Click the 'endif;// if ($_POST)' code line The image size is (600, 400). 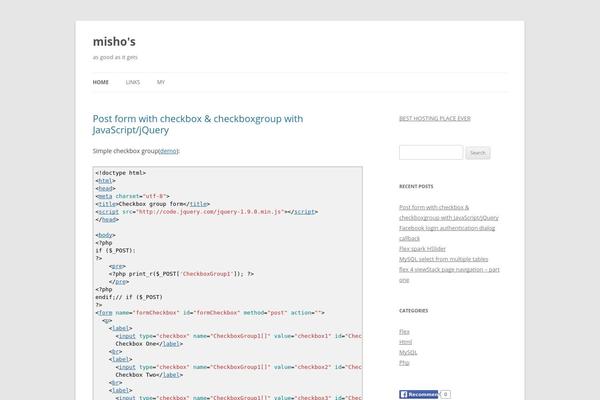(x=129, y=297)
